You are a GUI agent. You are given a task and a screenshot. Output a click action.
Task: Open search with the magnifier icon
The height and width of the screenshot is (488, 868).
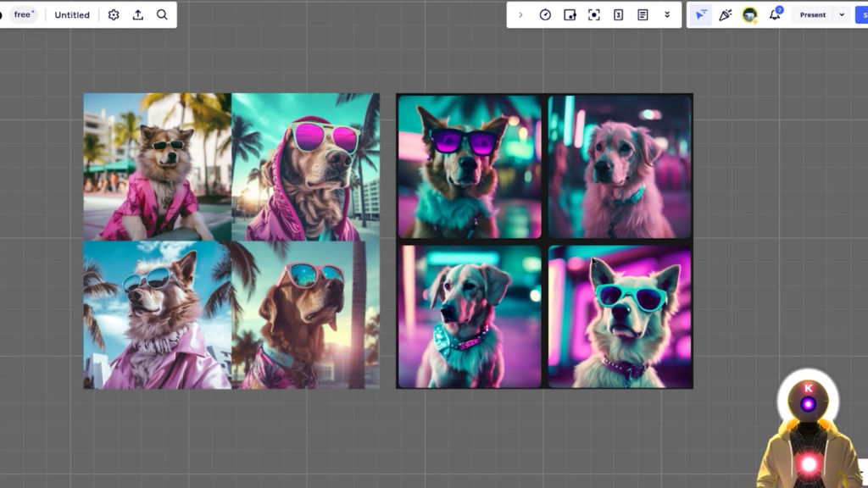click(x=162, y=14)
